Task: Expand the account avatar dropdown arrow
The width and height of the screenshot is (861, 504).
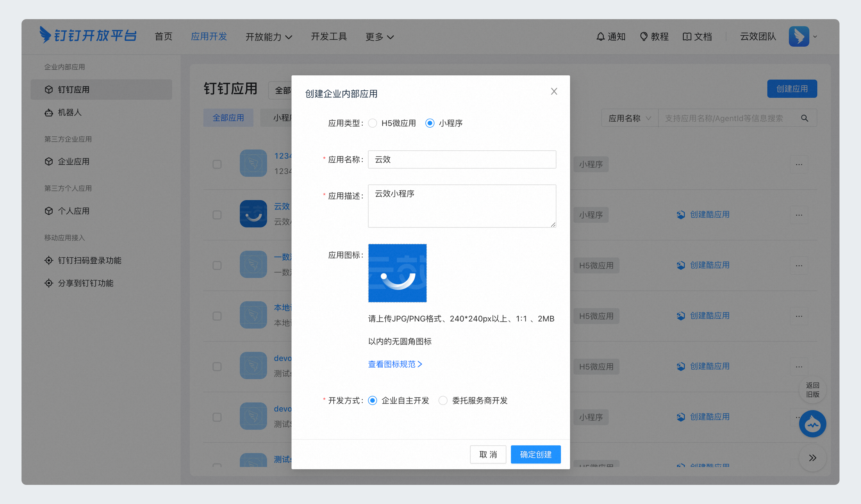Action: pyautogui.click(x=815, y=36)
